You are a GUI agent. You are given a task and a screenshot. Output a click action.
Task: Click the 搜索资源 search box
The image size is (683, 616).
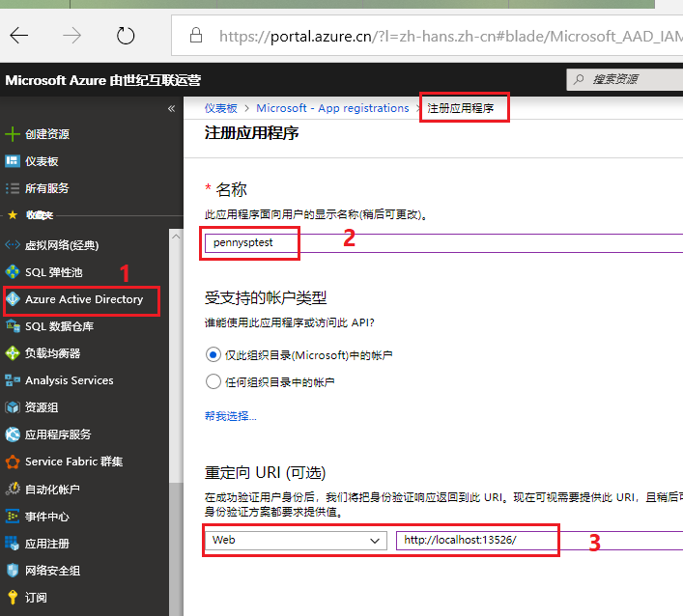628,79
